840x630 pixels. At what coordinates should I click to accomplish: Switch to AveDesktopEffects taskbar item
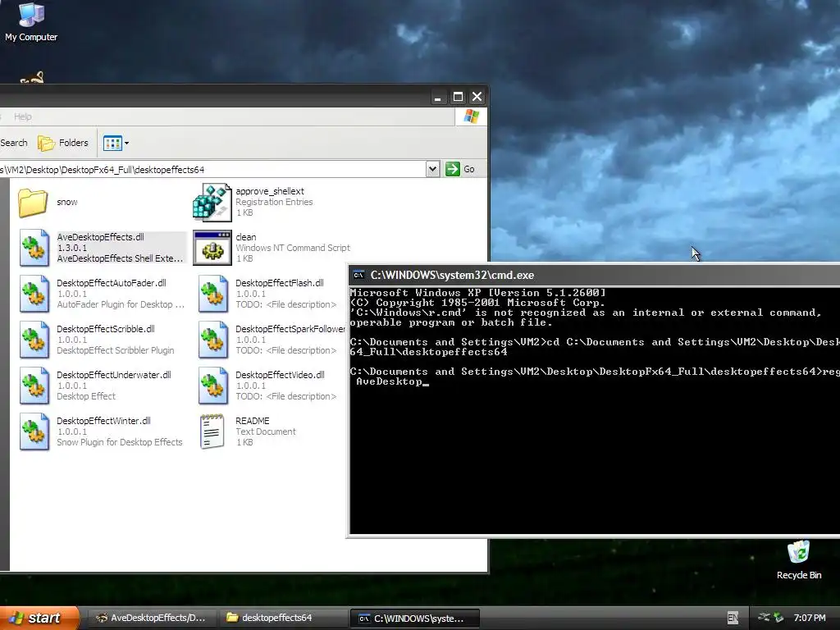[x=151, y=619]
